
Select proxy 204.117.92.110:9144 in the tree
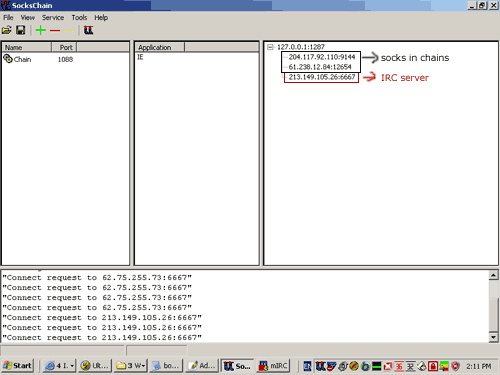pyautogui.click(x=322, y=57)
